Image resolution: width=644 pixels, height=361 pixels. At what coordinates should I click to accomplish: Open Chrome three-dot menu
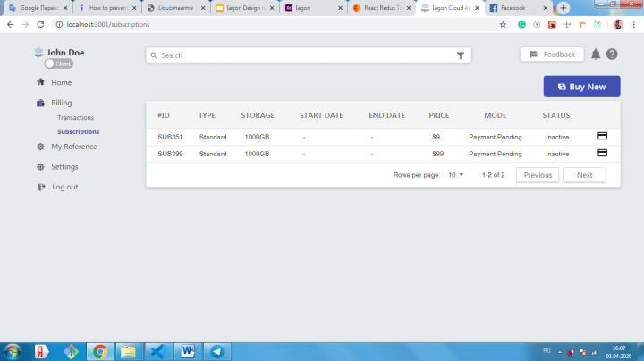coord(634,25)
